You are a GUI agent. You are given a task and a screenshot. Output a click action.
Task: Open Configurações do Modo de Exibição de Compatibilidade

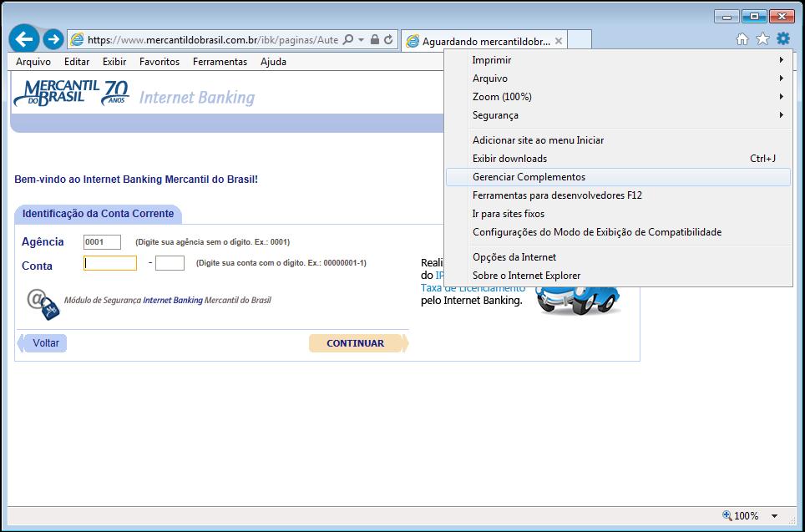pyautogui.click(x=618, y=233)
